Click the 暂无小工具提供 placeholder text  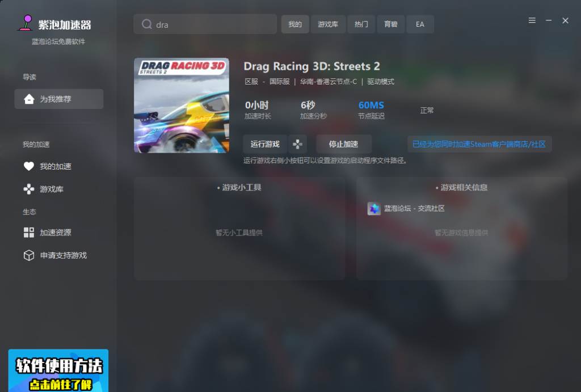239,233
